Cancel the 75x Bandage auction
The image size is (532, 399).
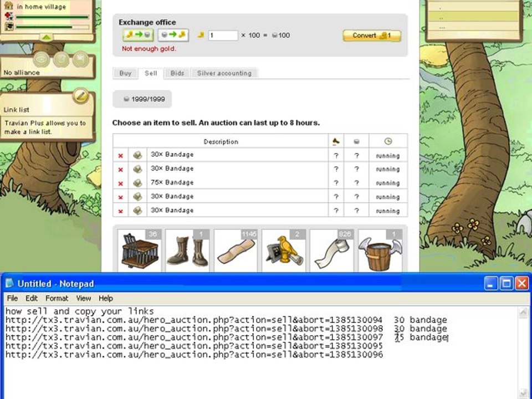(x=120, y=183)
